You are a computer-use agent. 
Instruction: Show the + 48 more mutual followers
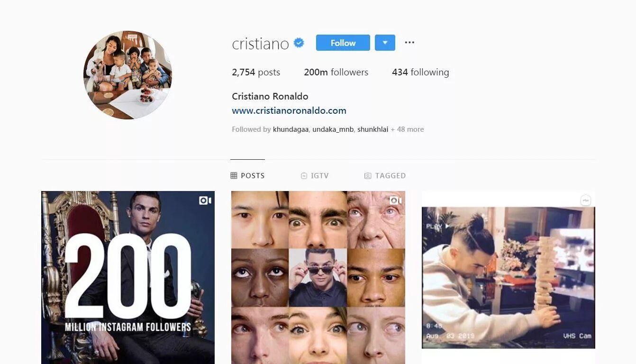(x=407, y=129)
